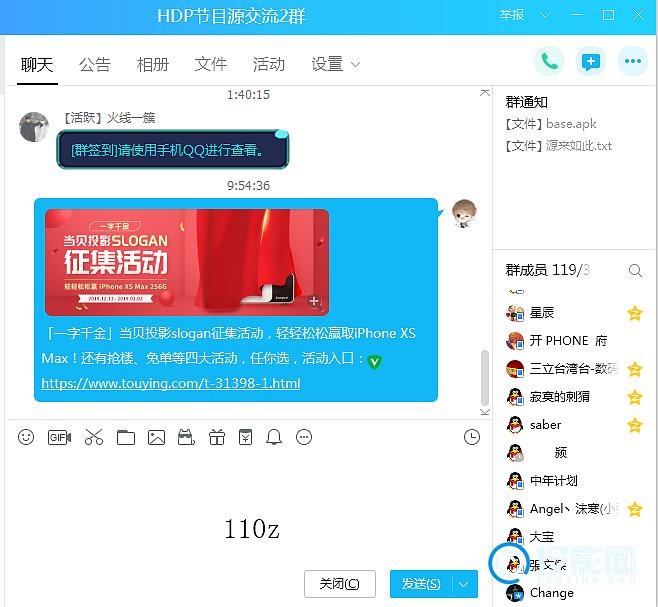Click own avatar beside blue message
The image size is (658, 607).
coord(464,213)
